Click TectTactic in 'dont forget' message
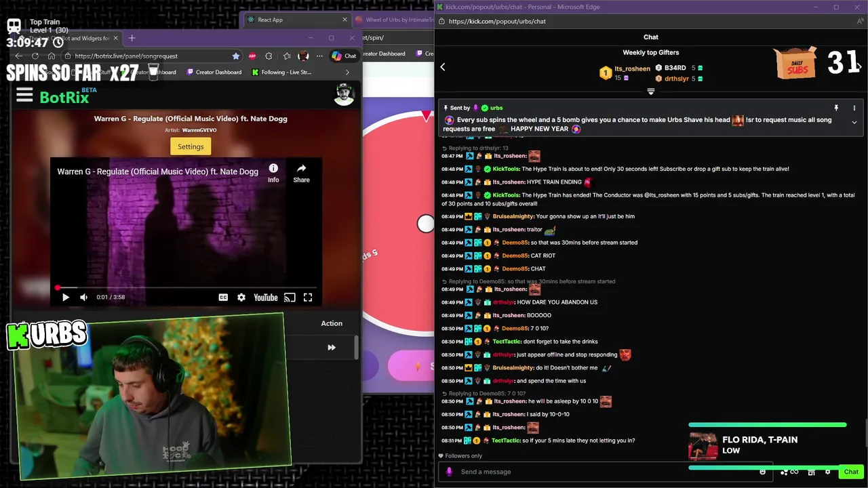 pos(507,342)
